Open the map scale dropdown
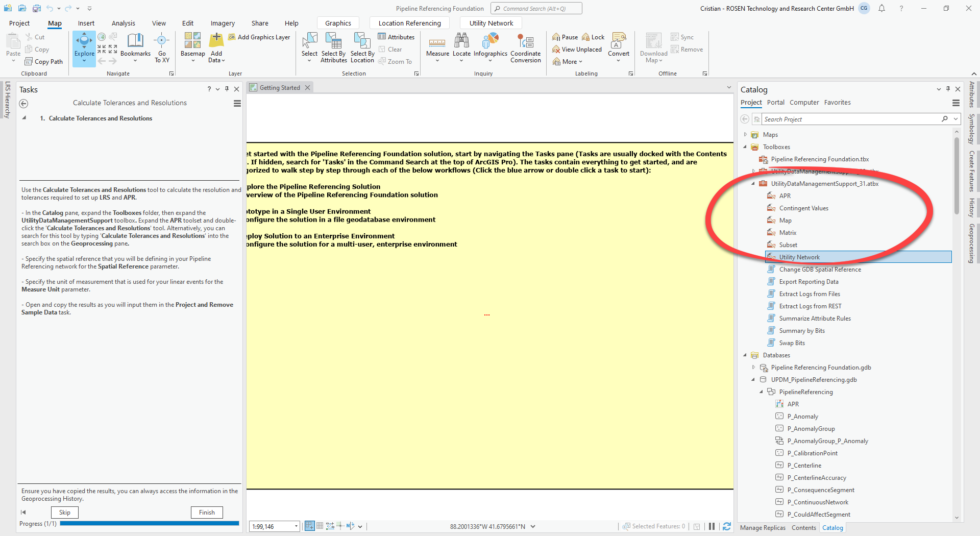This screenshot has height=536, width=980. 295,526
